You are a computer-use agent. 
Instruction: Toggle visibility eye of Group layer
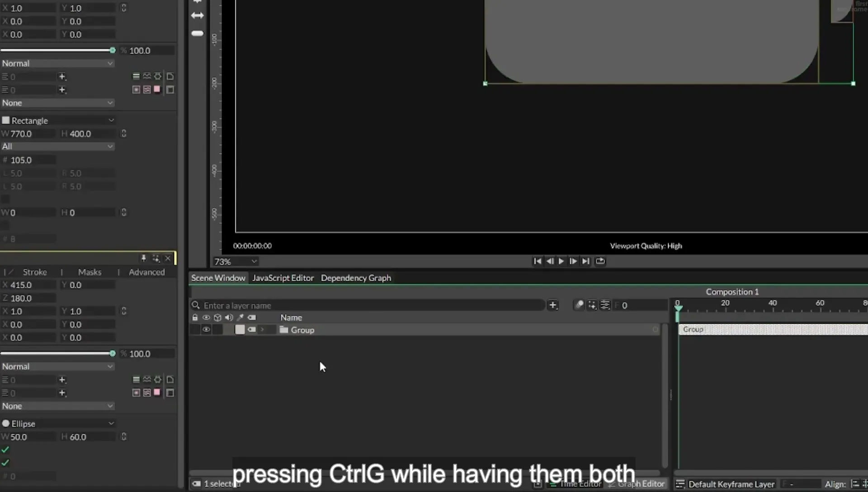(x=206, y=330)
